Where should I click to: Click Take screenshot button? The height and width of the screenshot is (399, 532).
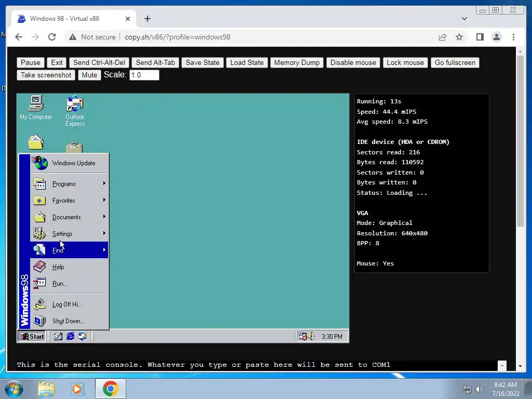pos(46,75)
